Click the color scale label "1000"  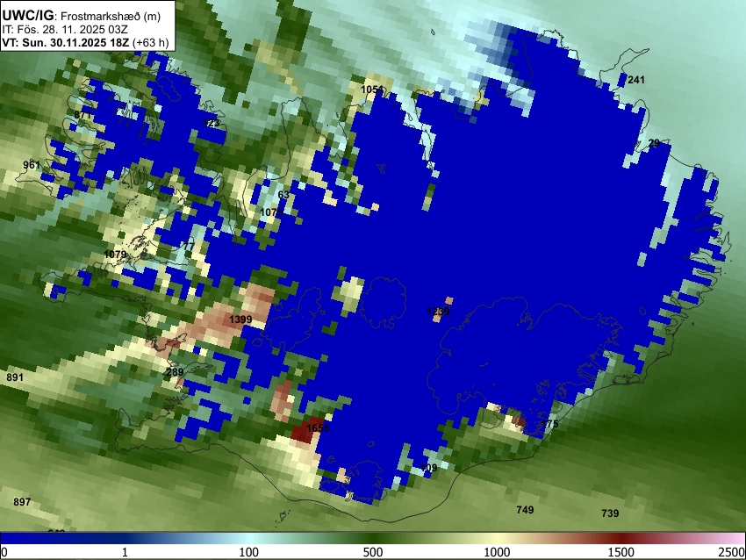tap(497, 552)
